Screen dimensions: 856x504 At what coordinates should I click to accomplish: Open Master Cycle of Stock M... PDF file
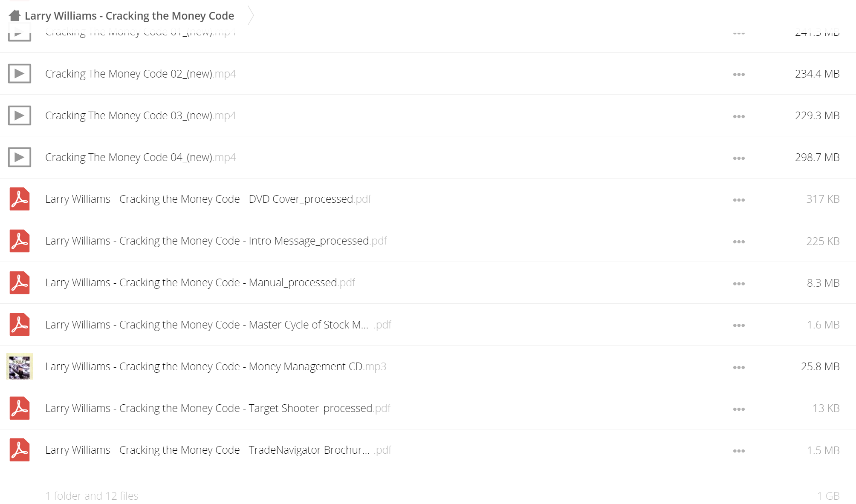pyautogui.click(x=218, y=325)
